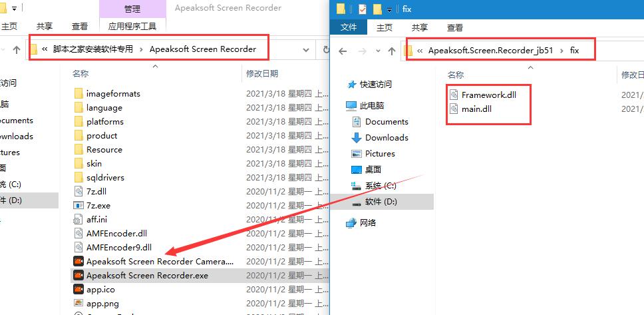Sort by 修改日期 column in Apeaksoft window

(262, 74)
